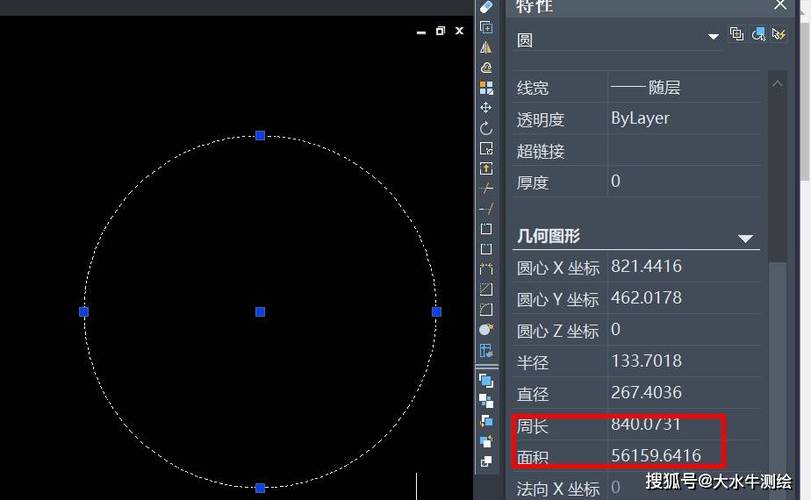Screen dimensions: 811x500
Task: Click Send to Back draw order icon
Action: [x=486, y=401]
